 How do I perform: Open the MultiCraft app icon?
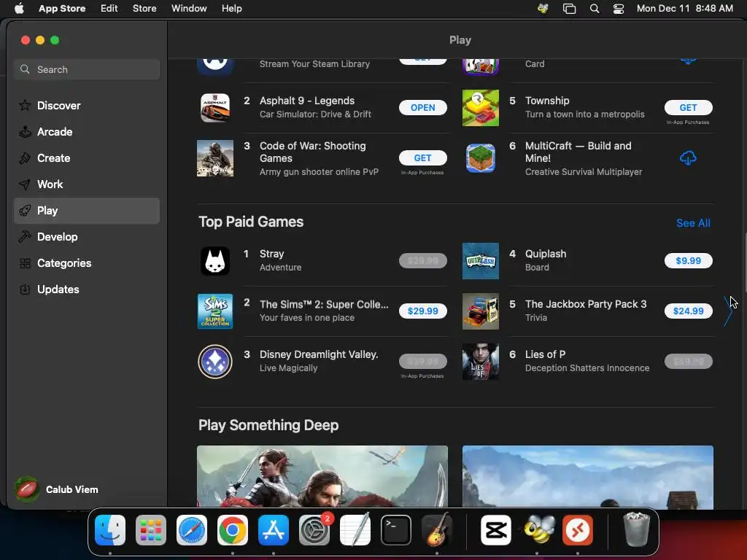(x=480, y=158)
